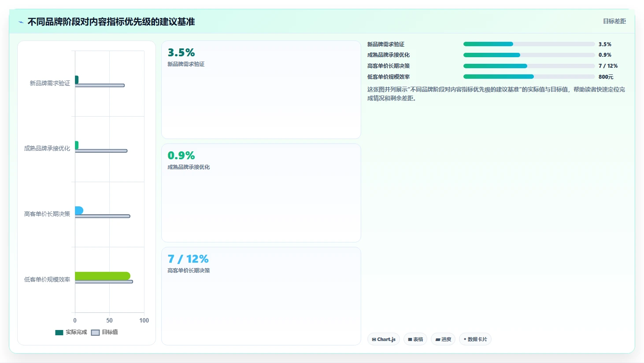644x363 pixels.
Task: Click the 高客单价长期决策 y-axis label
Action: [47, 214]
